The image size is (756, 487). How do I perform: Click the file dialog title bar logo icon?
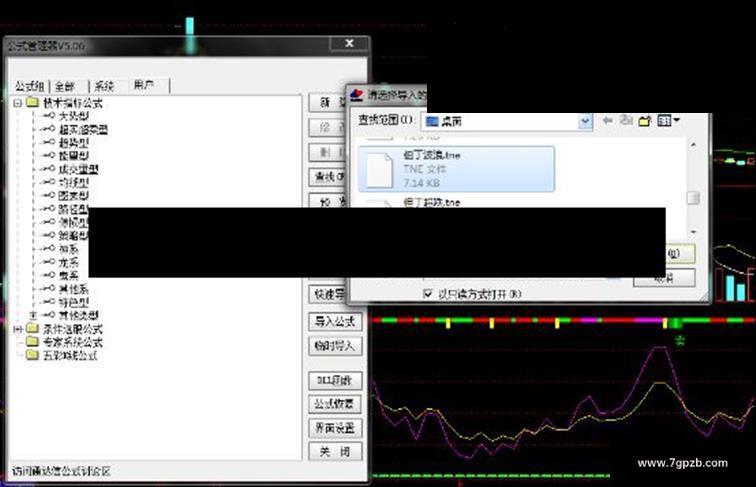pos(357,95)
